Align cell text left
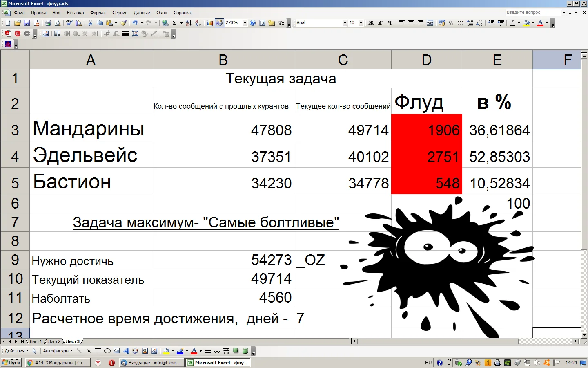The width and height of the screenshot is (588, 368). point(402,23)
